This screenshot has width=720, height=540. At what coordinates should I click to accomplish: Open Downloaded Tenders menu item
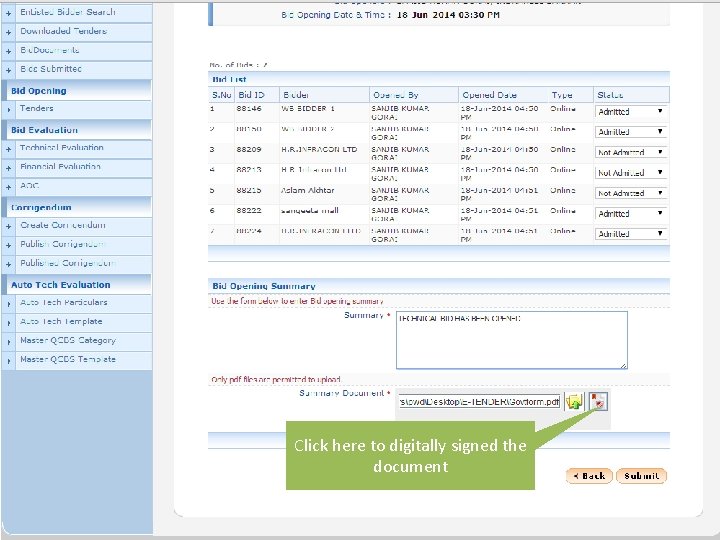63,31
